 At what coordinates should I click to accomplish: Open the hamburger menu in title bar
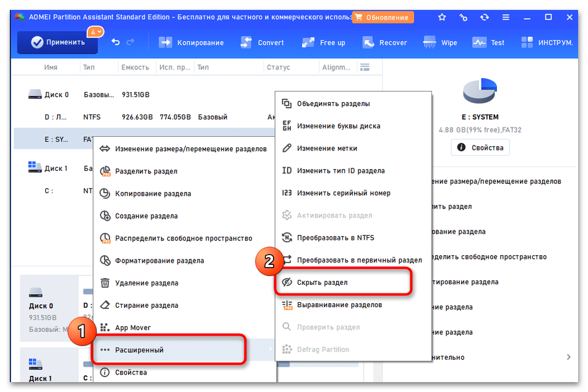(506, 17)
